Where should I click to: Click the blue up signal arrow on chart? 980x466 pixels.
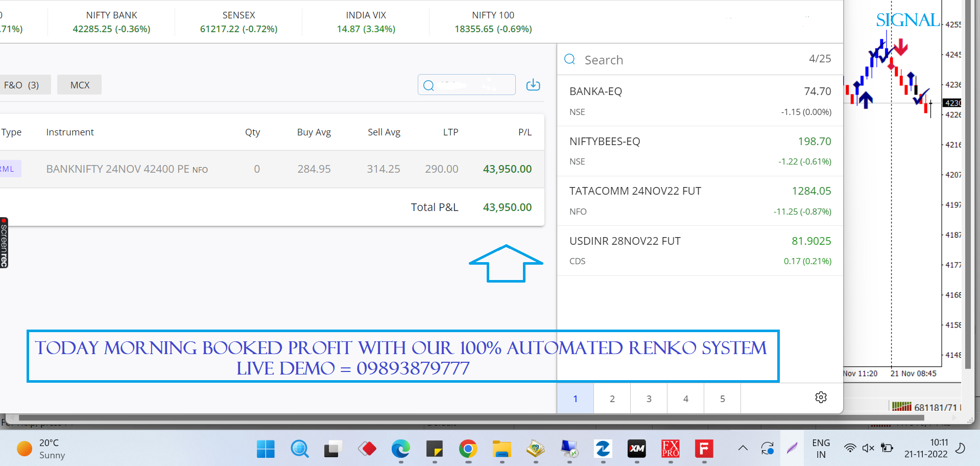[865, 100]
